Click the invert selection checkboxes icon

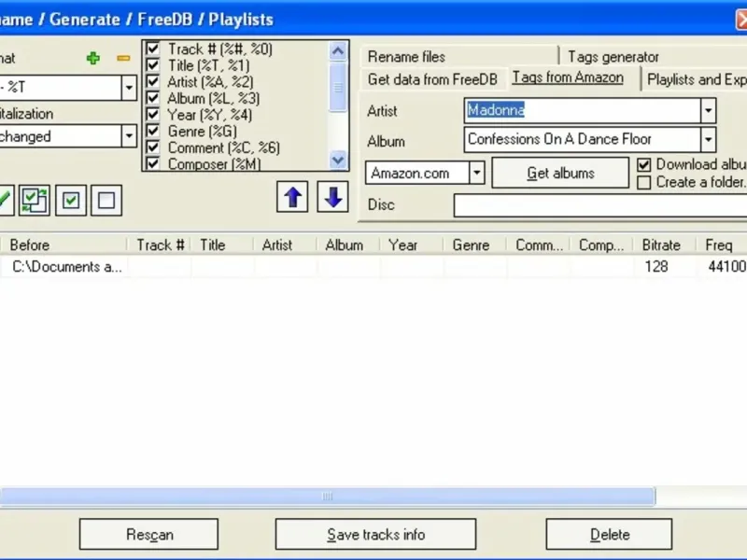click(x=35, y=200)
